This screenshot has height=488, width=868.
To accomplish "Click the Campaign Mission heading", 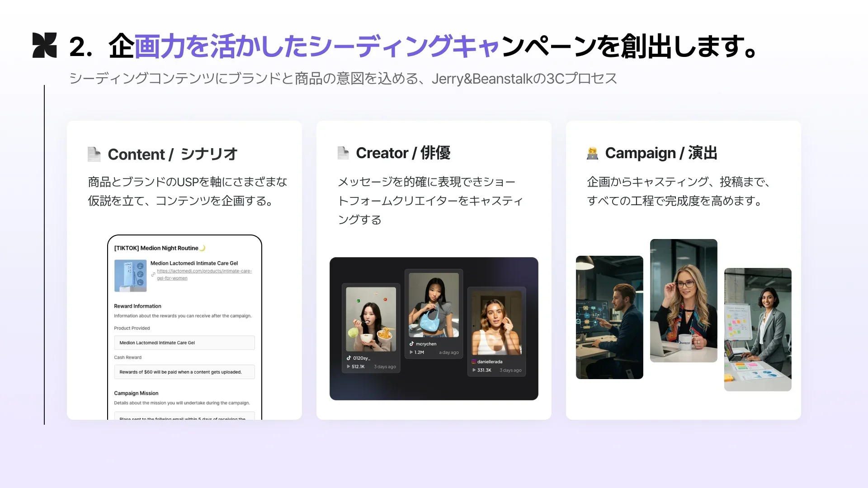I will click(x=136, y=393).
